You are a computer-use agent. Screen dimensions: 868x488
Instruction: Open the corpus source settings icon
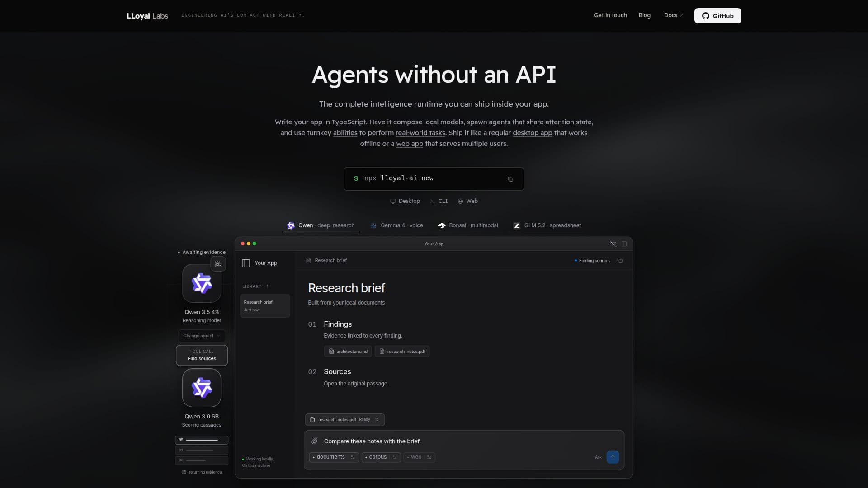(x=394, y=457)
